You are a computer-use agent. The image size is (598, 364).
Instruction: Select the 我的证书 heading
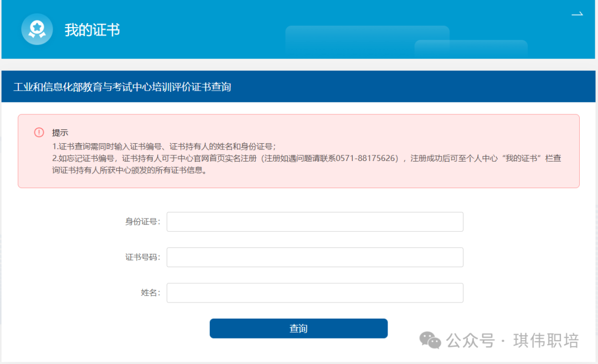(x=92, y=30)
